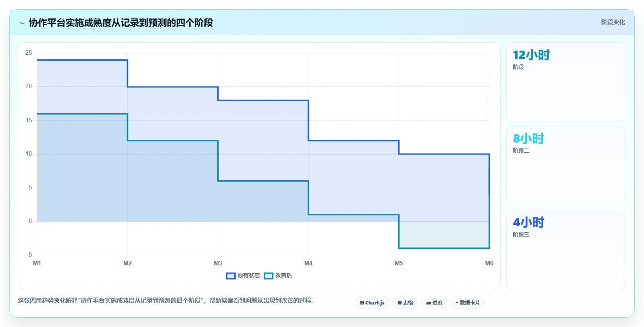This screenshot has width=644, height=327.
Task: Click the -5 y-axis value
Action: coord(29,255)
